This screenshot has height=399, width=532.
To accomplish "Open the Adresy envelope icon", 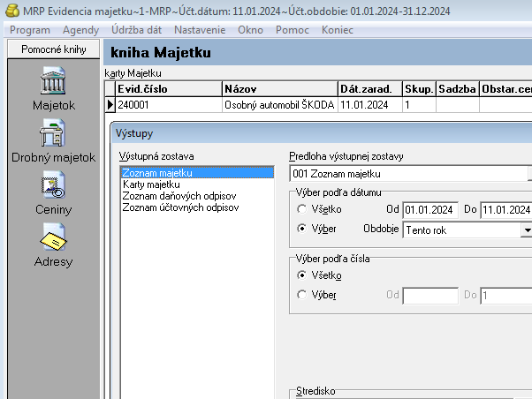I will point(54,237).
